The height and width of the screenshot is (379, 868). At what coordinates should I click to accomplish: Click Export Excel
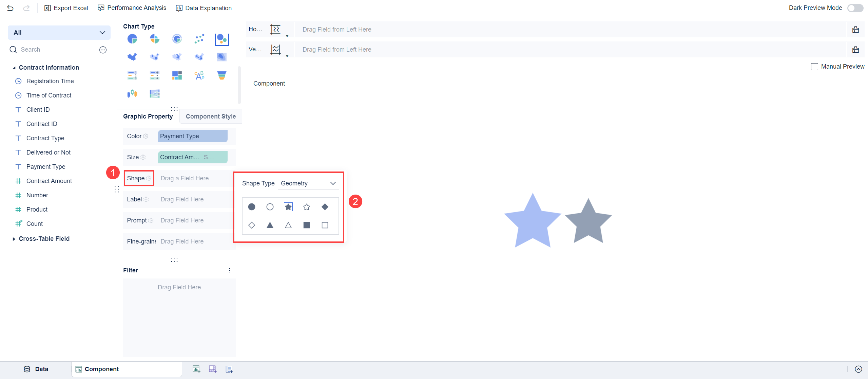point(66,8)
